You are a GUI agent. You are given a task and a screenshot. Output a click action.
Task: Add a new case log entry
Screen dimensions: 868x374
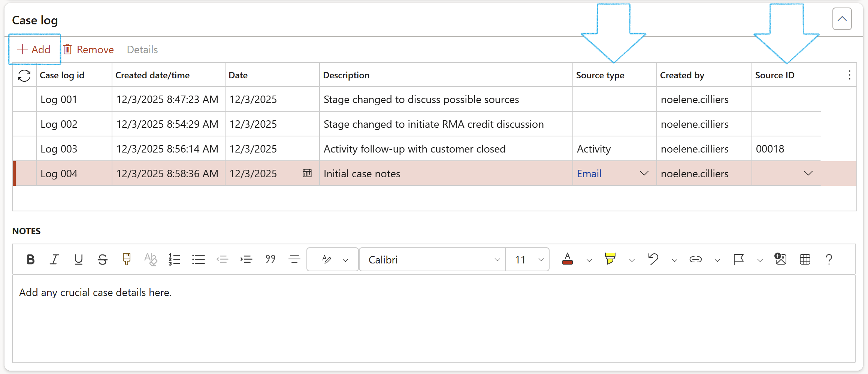coord(34,49)
